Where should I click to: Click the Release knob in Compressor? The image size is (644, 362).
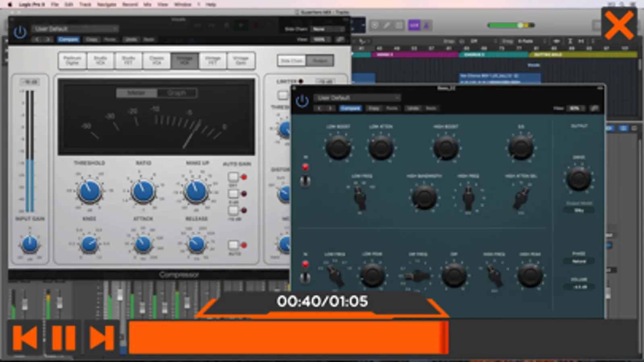[x=197, y=244]
